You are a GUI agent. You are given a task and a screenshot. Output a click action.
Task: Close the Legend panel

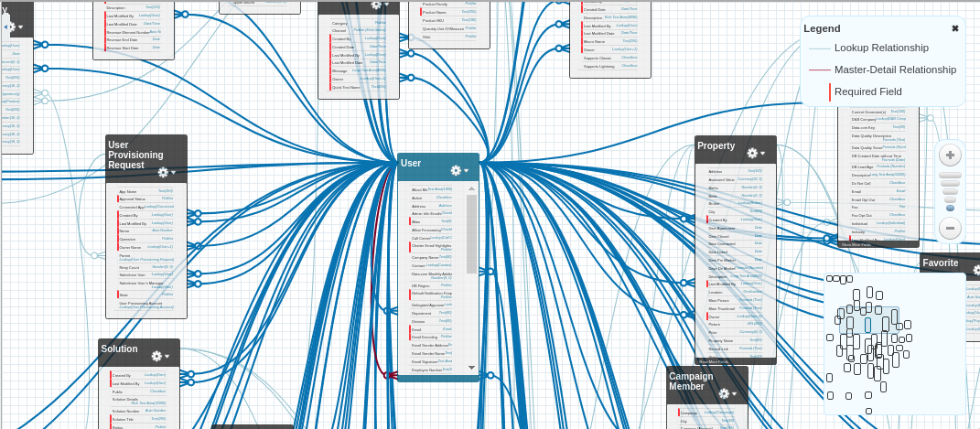(x=954, y=28)
